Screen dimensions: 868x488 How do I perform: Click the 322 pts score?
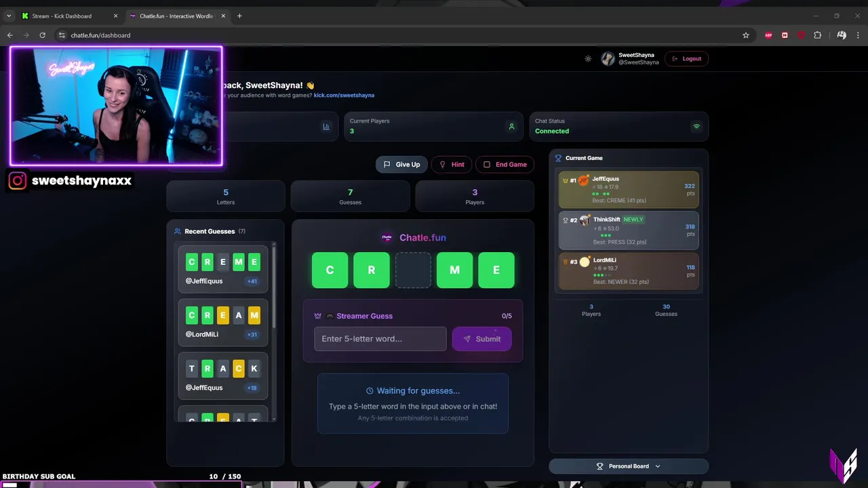[690, 190]
